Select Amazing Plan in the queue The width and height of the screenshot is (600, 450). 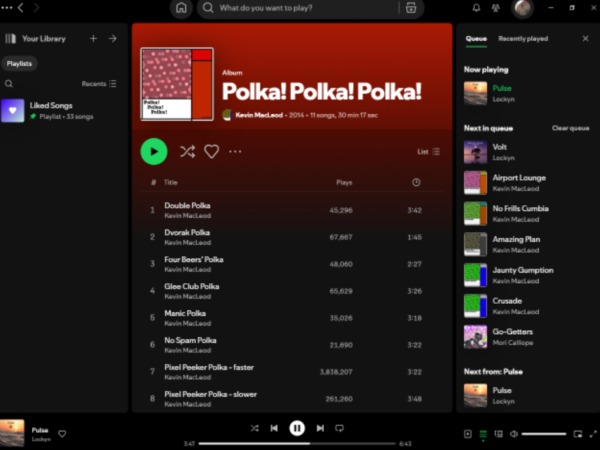click(x=526, y=244)
